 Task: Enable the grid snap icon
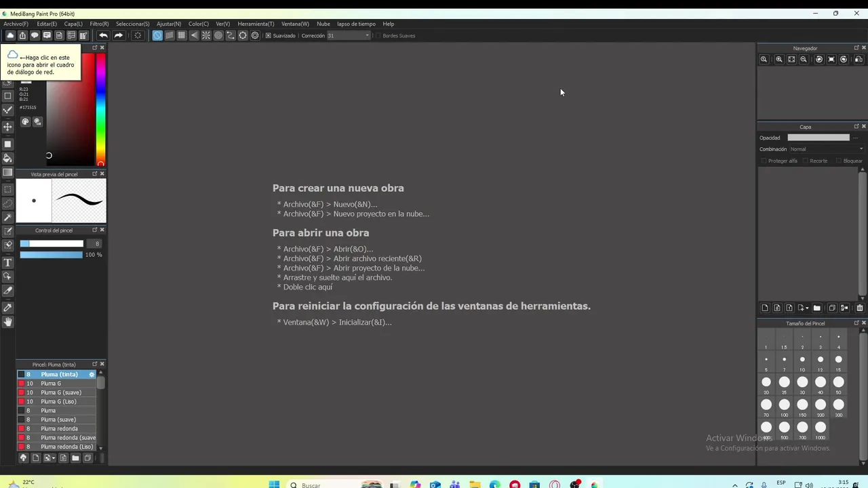[x=182, y=35]
